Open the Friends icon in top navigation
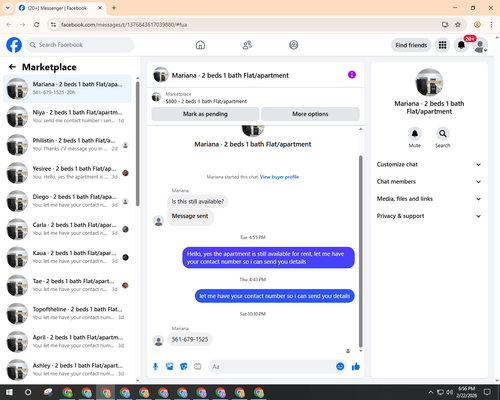This screenshot has height=400, width=500. [247, 45]
